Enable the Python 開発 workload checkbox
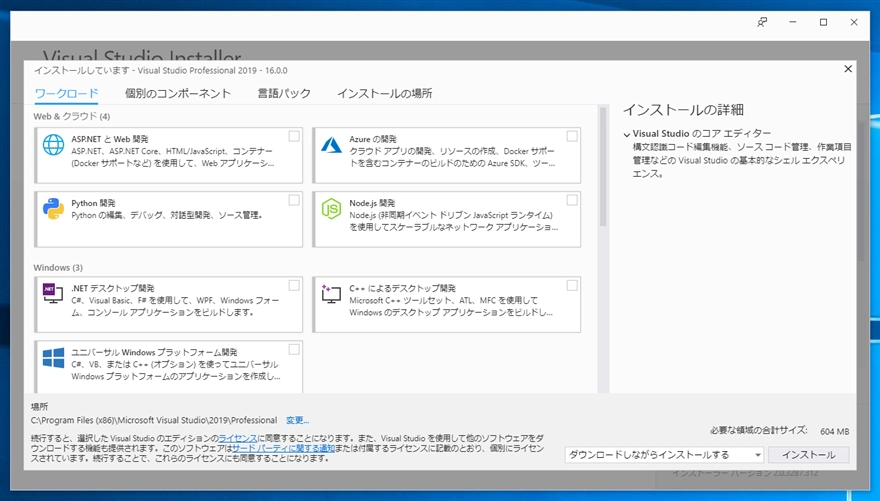 294,200
